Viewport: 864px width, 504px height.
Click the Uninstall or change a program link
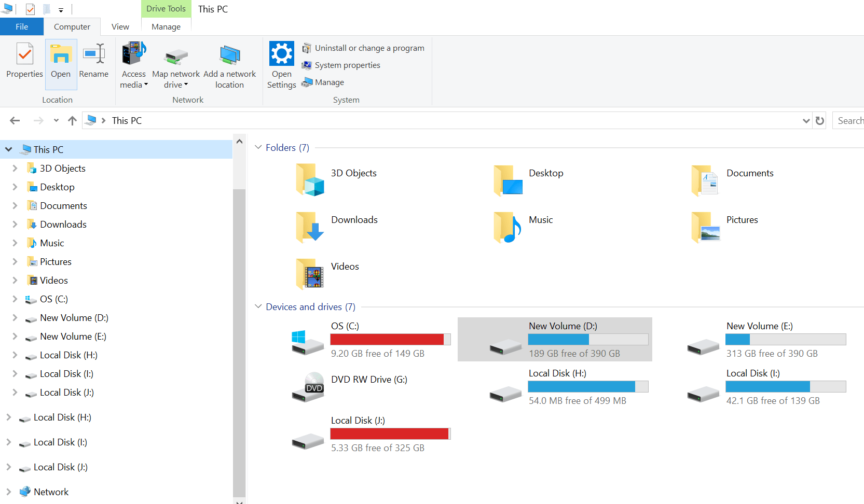[370, 48]
